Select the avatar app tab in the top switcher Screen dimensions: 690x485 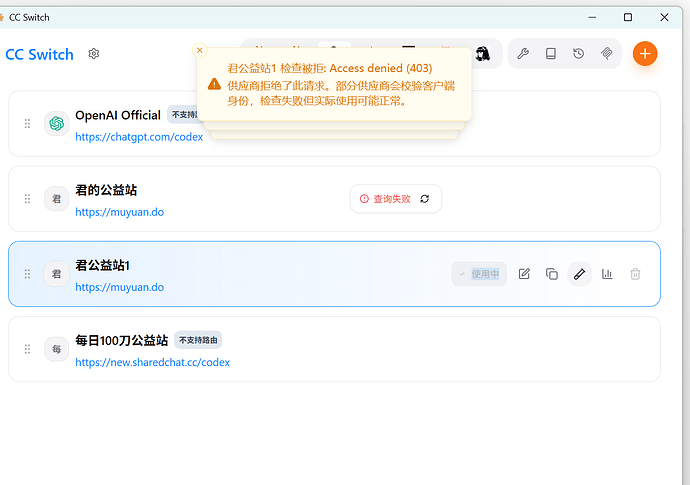[483, 54]
